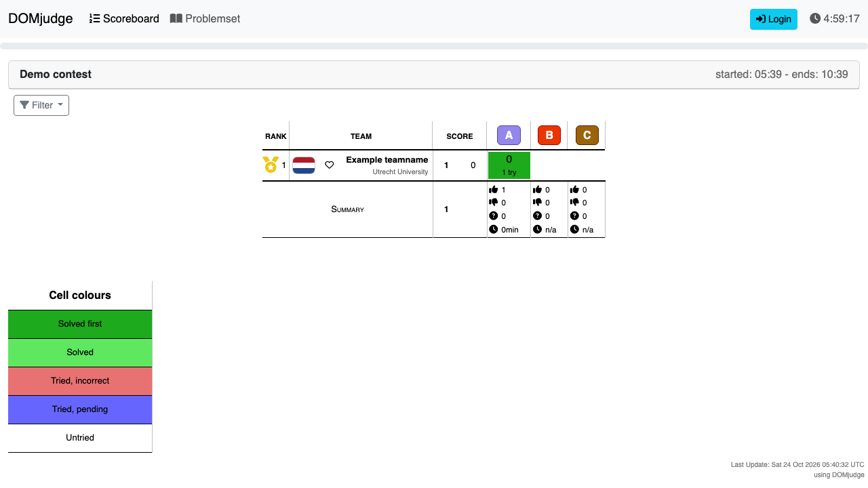Image resolution: width=868 pixels, height=488 pixels.
Task: Click the Netherlands flag icon
Action: [304, 165]
